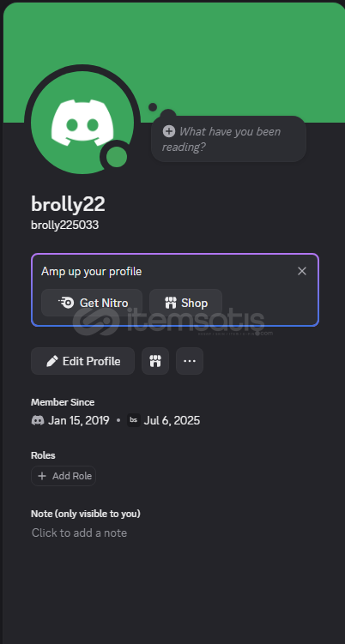
Task: Click the shop storefront icon button
Action: [155, 361]
